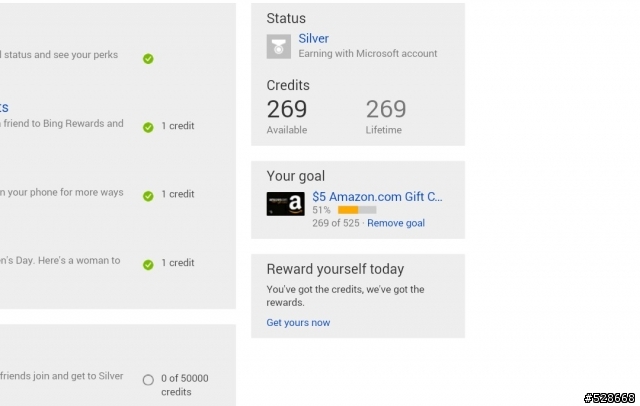This screenshot has height=406, width=640.
Task: Open the $5 Amazon.com Gift Card link
Action: 377,197
